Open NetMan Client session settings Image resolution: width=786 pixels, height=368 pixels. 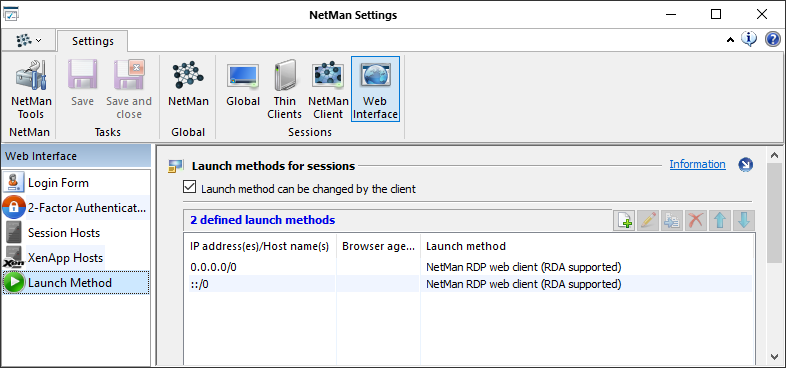(328, 89)
